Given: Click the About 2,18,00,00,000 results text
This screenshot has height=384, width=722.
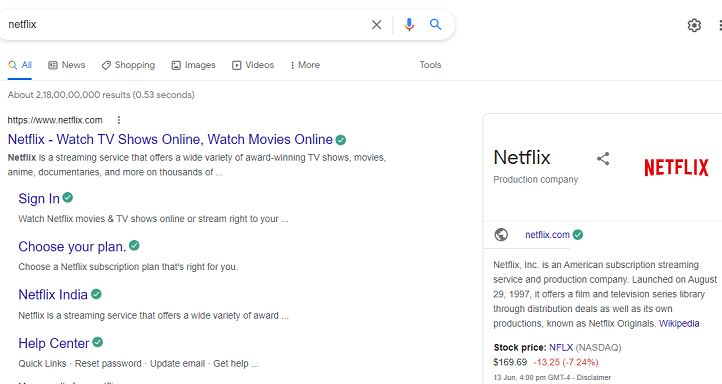Looking at the screenshot, I should 101,95.
